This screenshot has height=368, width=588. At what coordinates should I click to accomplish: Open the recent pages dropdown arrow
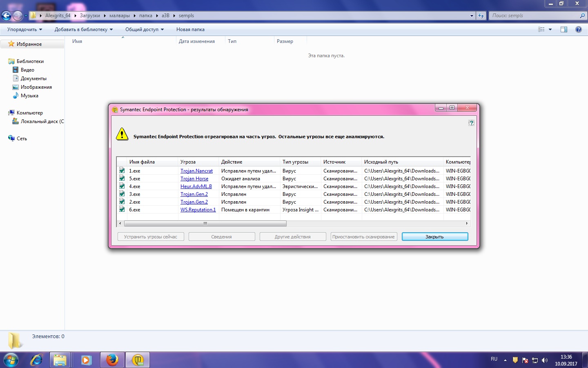click(26, 16)
